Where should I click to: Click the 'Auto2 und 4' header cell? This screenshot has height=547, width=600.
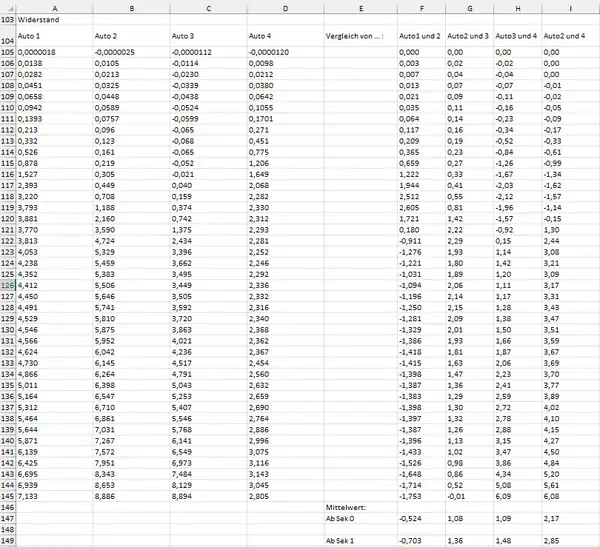pyautogui.click(x=569, y=36)
